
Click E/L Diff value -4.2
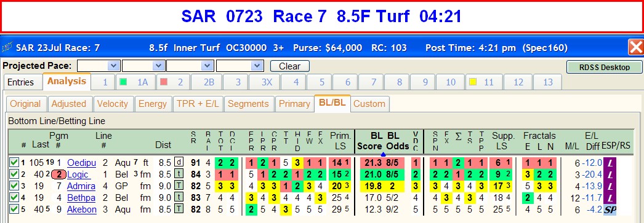click(595, 209)
